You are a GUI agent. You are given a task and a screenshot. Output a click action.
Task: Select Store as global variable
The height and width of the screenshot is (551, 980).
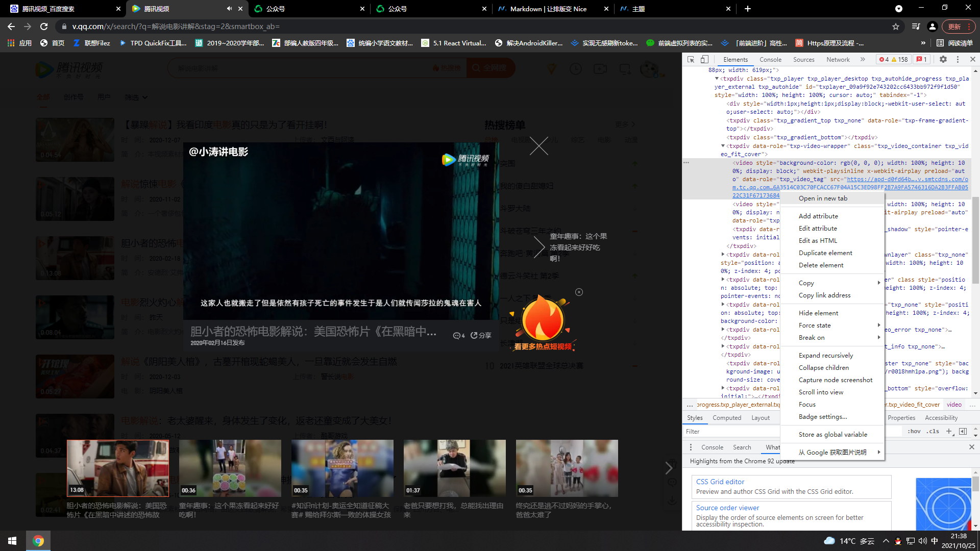832,435
